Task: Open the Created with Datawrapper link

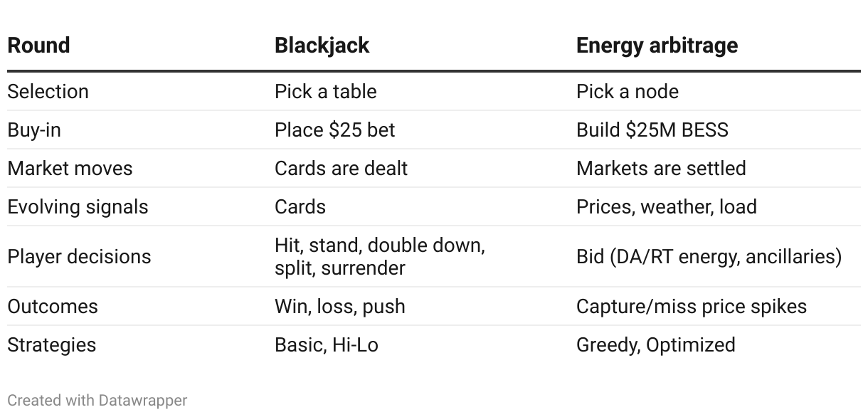Action: (97, 401)
